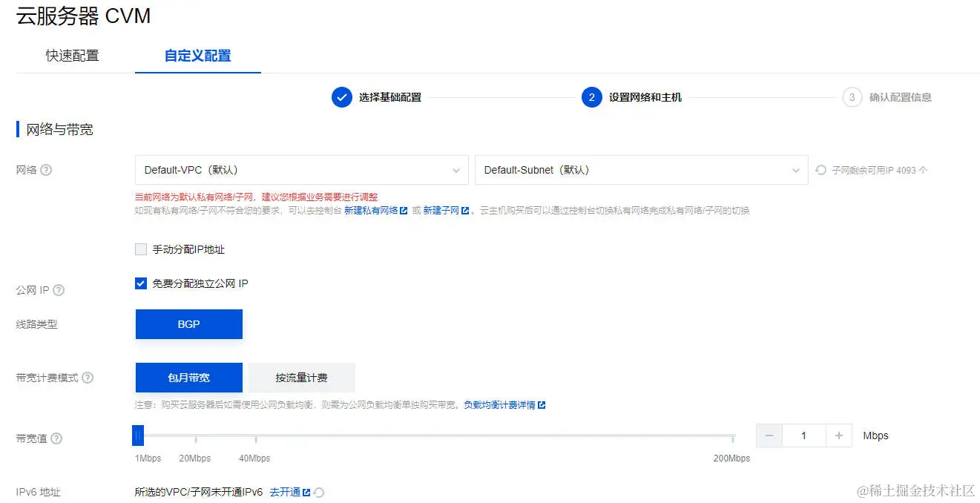Image resolution: width=980 pixels, height=503 pixels.
Task: Click the checkmark icon on step 选择基础配置
Action: pyautogui.click(x=341, y=96)
